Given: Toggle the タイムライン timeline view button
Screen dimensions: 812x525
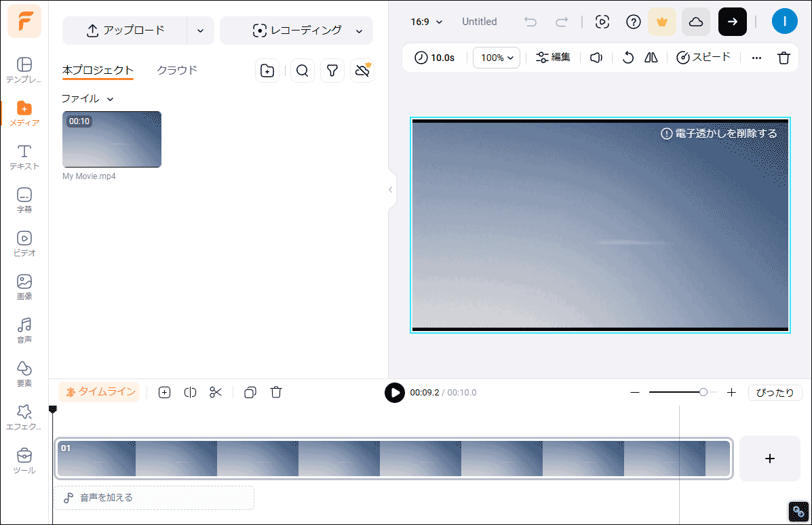Looking at the screenshot, I should tap(100, 393).
